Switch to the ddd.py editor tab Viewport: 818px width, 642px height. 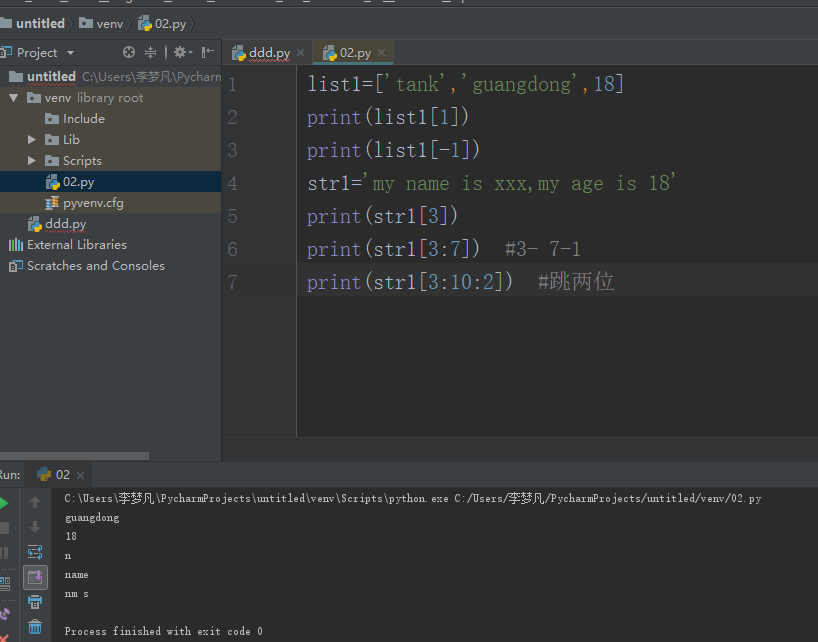coord(269,53)
